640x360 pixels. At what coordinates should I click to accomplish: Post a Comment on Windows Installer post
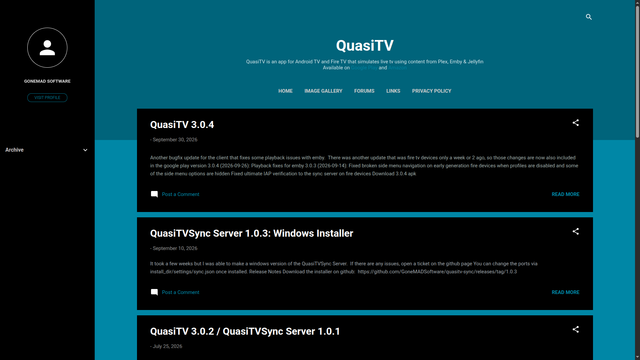pyautogui.click(x=180, y=292)
